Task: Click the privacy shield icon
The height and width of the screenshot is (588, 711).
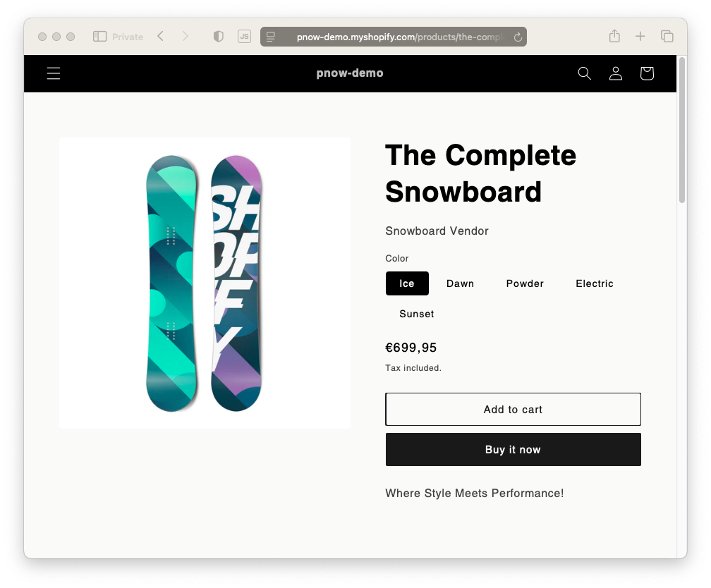Action: pos(219,37)
